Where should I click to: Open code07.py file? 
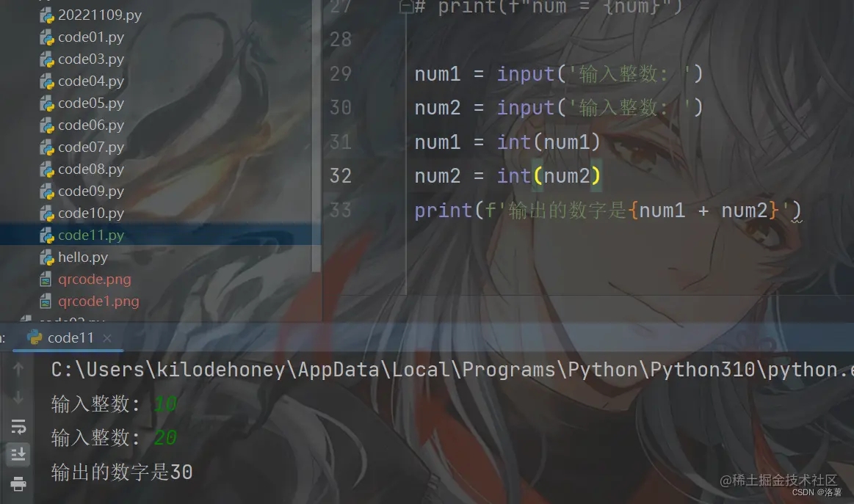point(91,147)
